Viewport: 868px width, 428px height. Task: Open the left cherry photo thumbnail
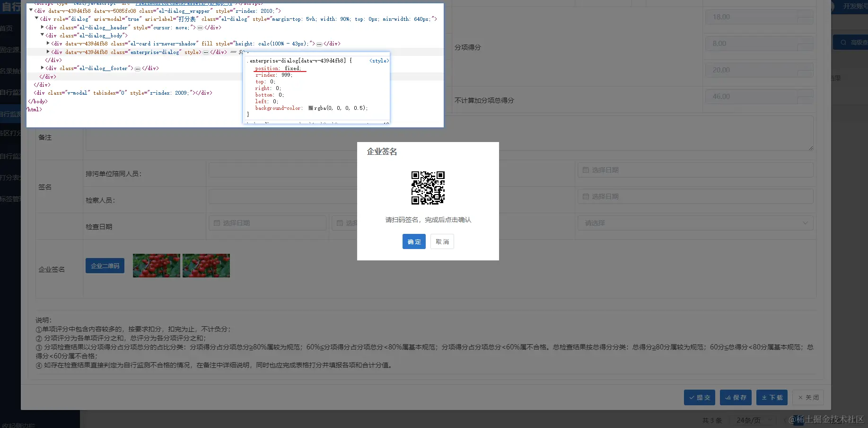click(x=157, y=266)
